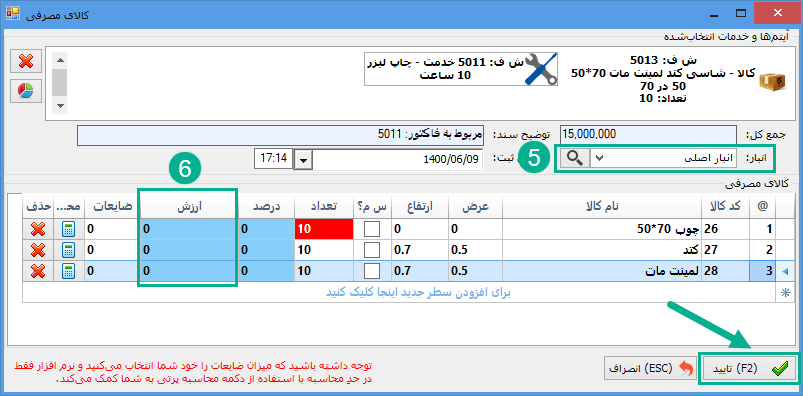
Task: Confirm with the تایید (F2) button
Action: click(748, 368)
